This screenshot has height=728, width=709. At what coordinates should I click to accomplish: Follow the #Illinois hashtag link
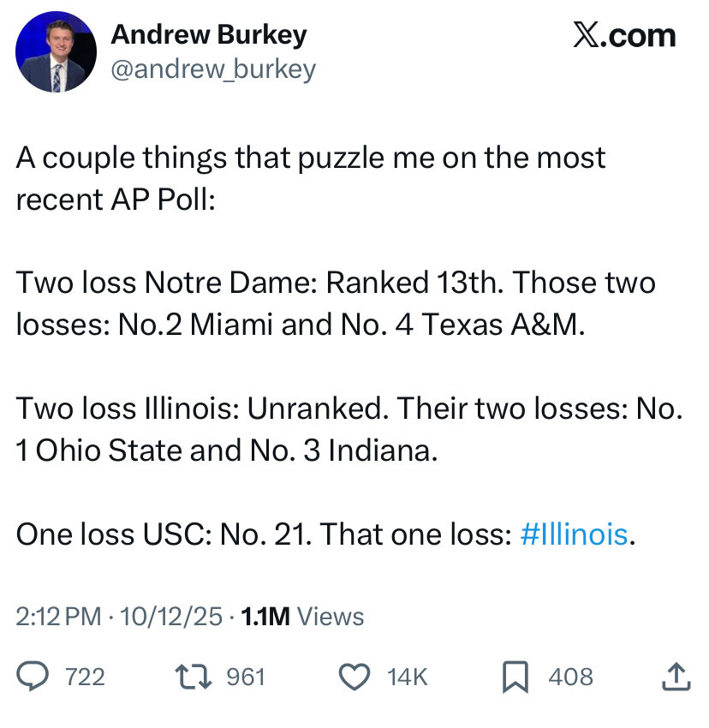[574, 534]
